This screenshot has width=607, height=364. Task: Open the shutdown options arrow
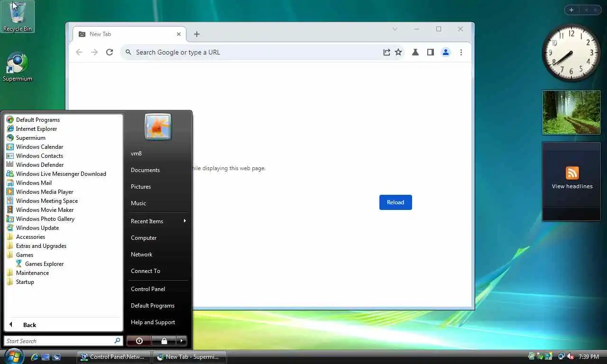pos(182,341)
